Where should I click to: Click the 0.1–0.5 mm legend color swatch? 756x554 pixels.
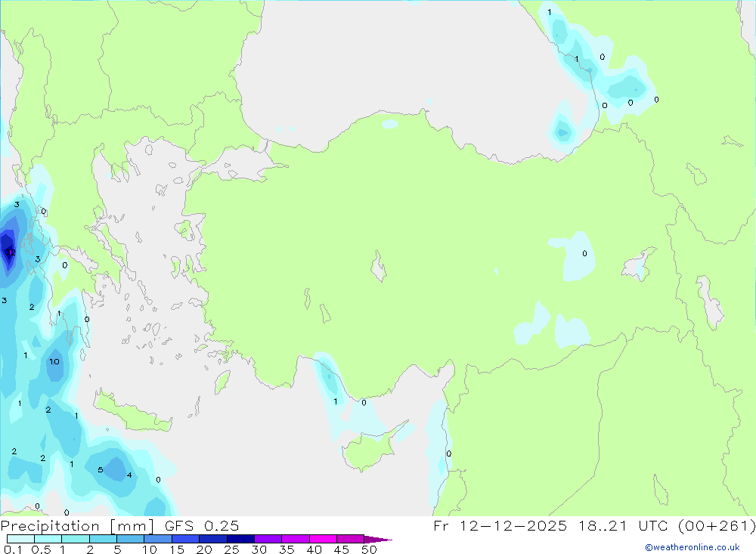click(20, 539)
